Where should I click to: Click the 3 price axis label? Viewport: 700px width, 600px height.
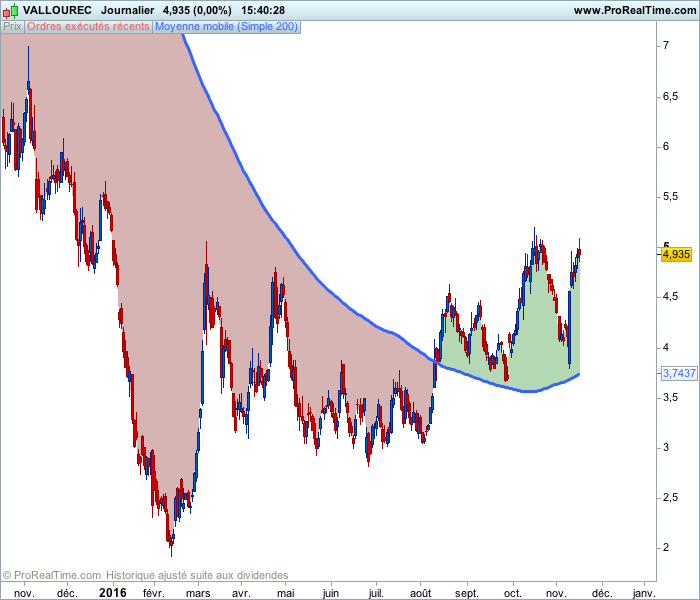[x=666, y=447]
